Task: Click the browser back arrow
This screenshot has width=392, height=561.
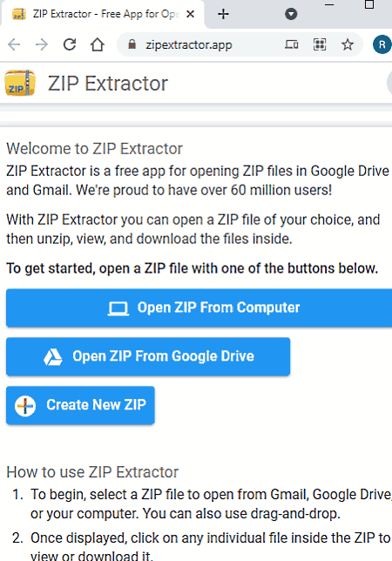Action: [x=14, y=44]
